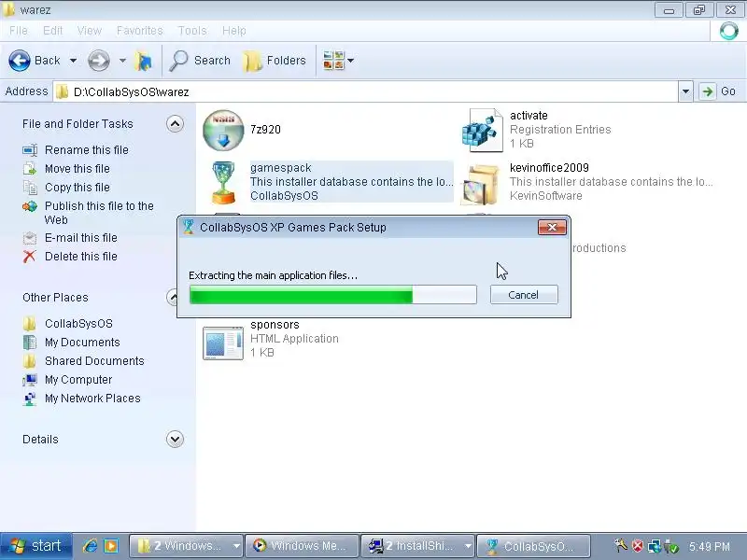Open My Documents in Other Places

pos(82,343)
